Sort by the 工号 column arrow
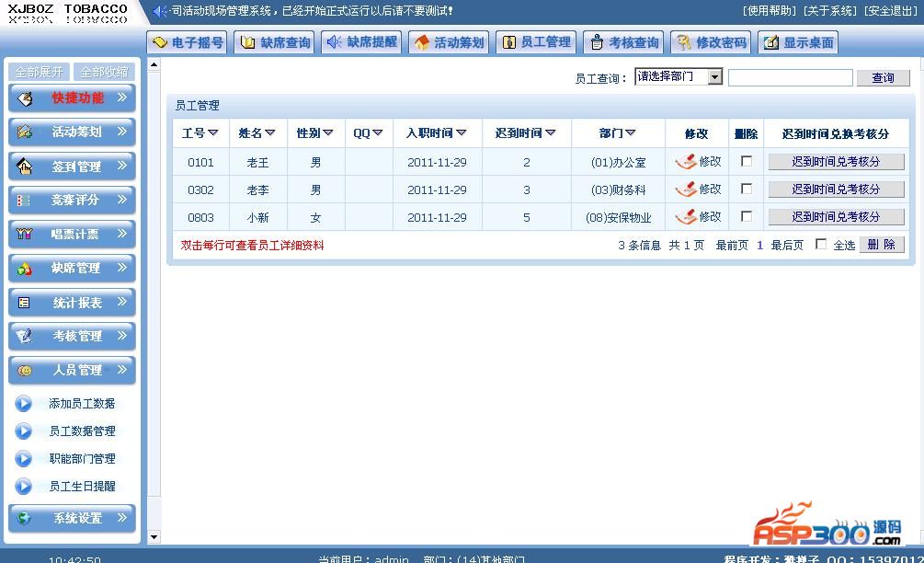 point(213,133)
